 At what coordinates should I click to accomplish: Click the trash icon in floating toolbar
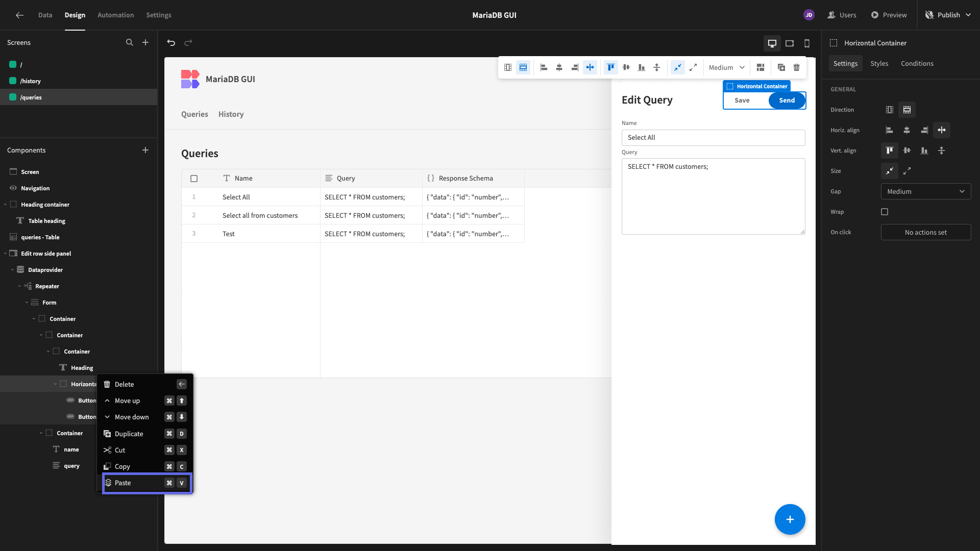pos(796,67)
